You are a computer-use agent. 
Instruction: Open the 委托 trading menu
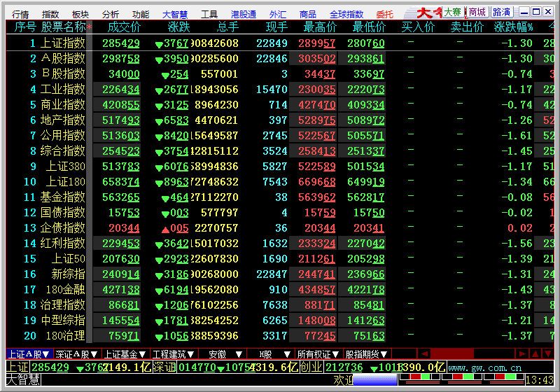pos(384,14)
